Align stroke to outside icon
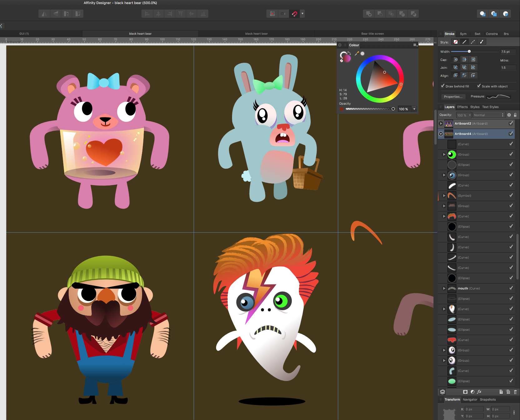This screenshot has height=420, width=520. (x=473, y=75)
